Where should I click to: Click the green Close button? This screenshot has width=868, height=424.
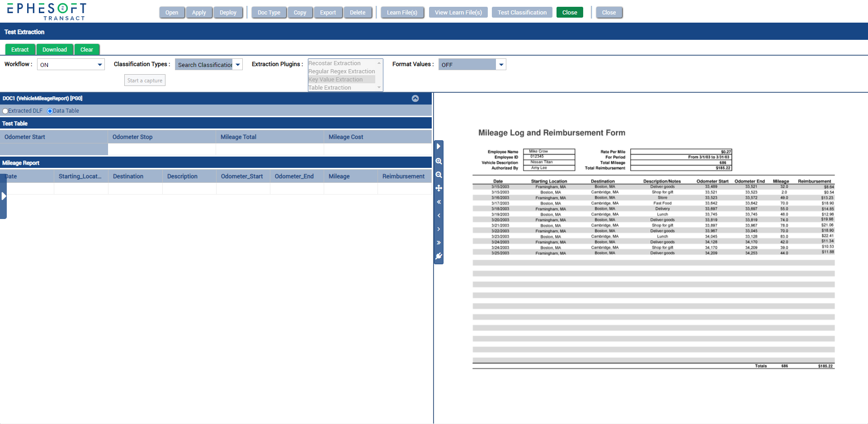pyautogui.click(x=570, y=13)
